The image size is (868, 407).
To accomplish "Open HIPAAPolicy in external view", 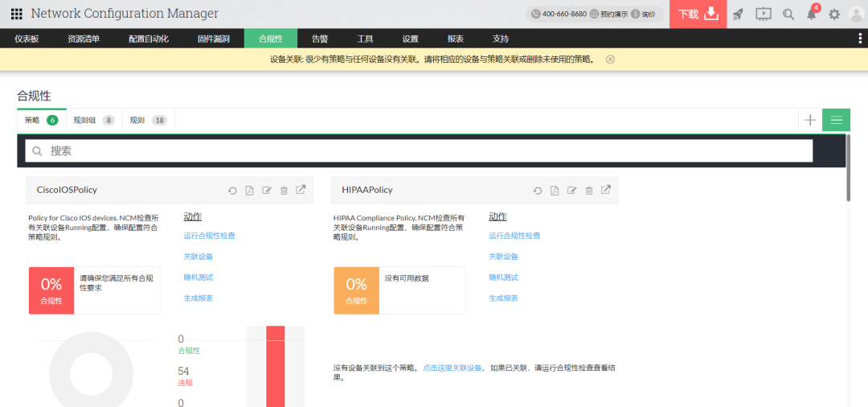I will click(606, 189).
